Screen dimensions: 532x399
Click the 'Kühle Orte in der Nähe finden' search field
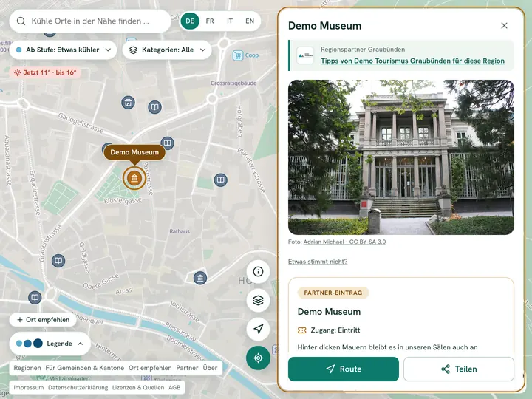(90, 21)
